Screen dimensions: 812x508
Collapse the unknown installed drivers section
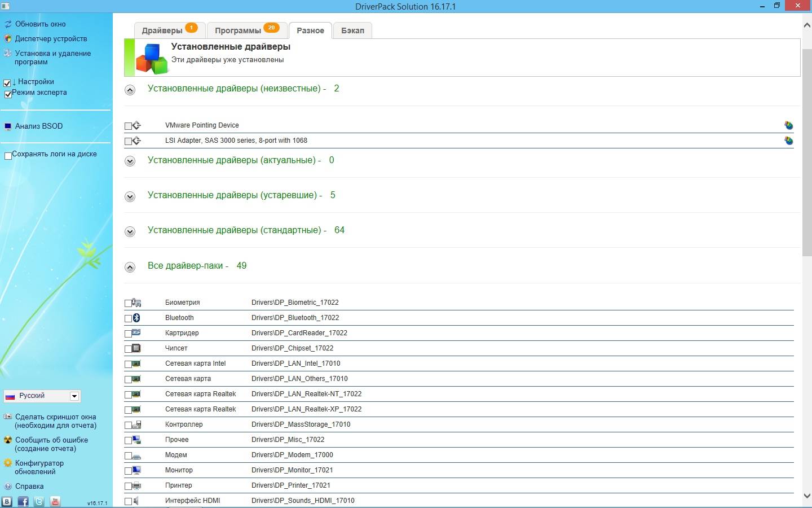pos(130,90)
